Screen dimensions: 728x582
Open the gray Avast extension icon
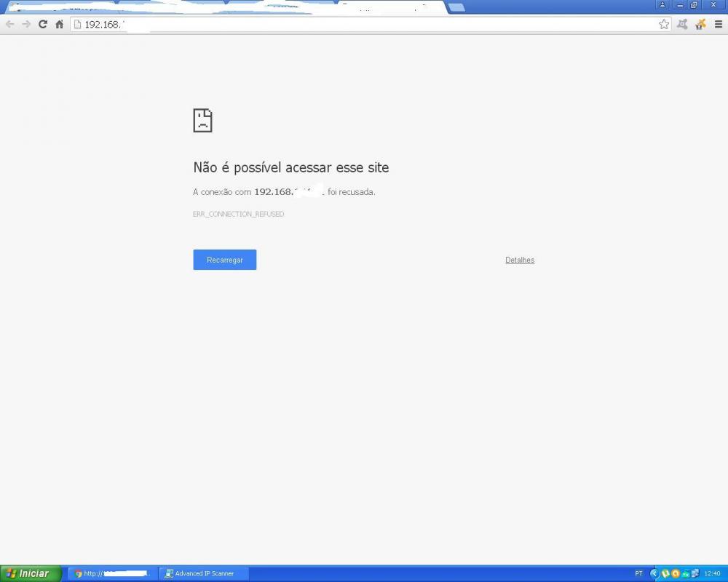[682, 24]
